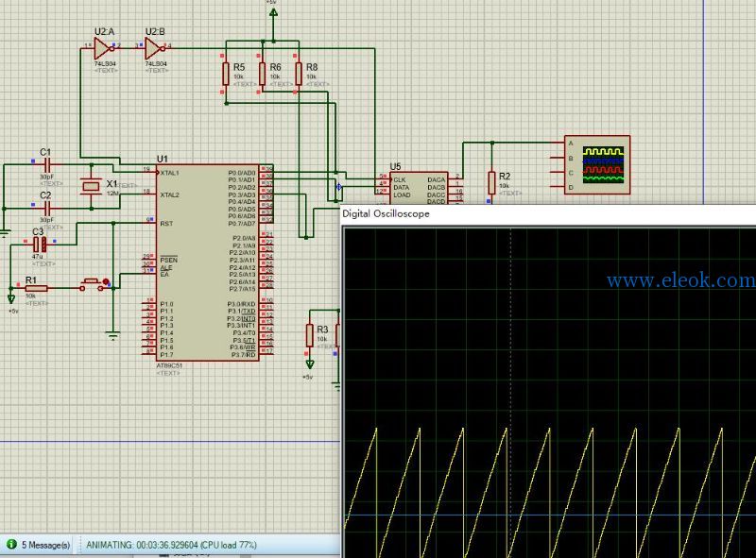The height and width of the screenshot is (558, 756).
Task: Click channel D terminal of oscilloscope
Action: pyautogui.click(x=571, y=187)
